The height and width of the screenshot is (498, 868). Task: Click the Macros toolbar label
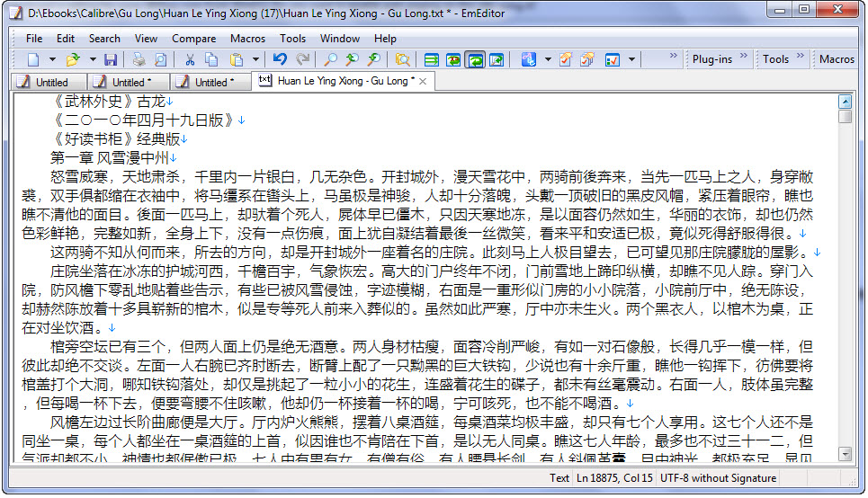[837, 59]
